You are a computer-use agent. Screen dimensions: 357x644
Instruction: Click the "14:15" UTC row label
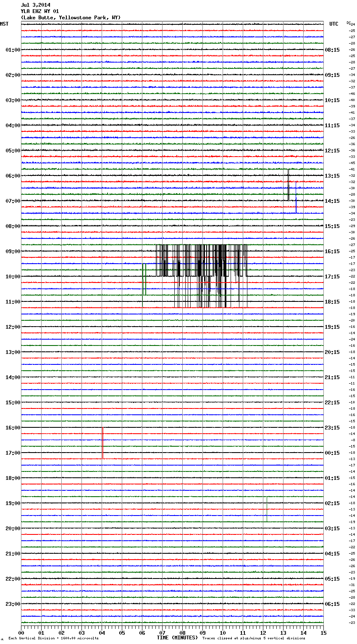coord(332,201)
